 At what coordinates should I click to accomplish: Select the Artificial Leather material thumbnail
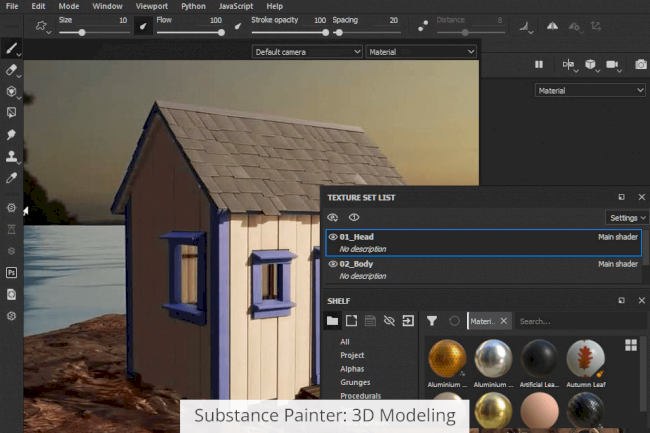point(539,358)
